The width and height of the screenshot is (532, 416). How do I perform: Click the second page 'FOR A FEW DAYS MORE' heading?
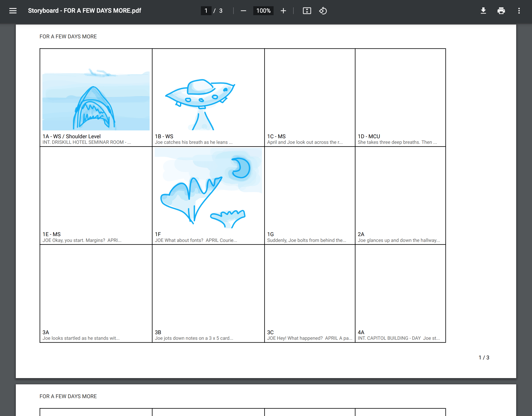[x=68, y=396]
